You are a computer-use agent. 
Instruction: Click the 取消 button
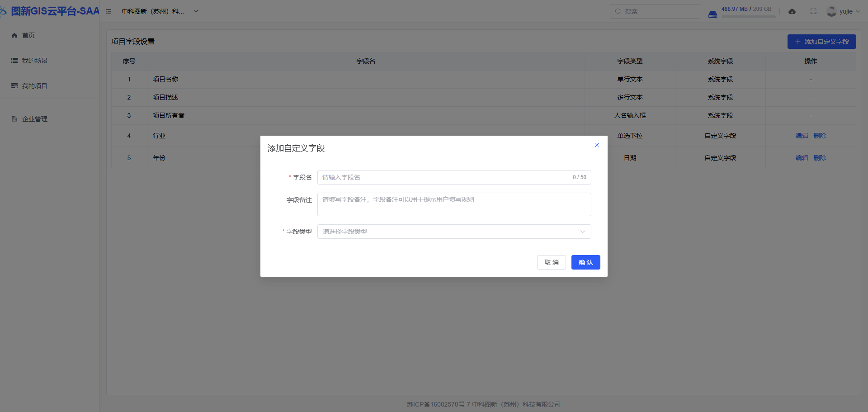tap(551, 262)
